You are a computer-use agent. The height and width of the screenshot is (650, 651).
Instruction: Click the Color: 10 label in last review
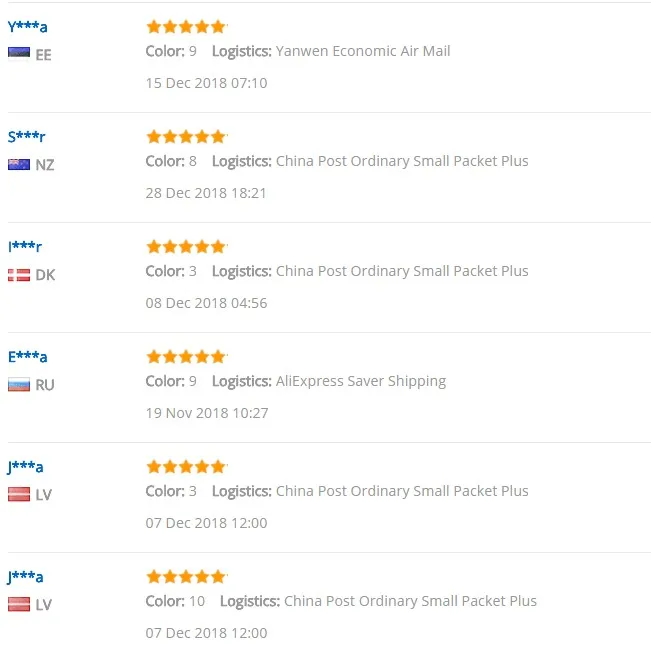point(175,601)
